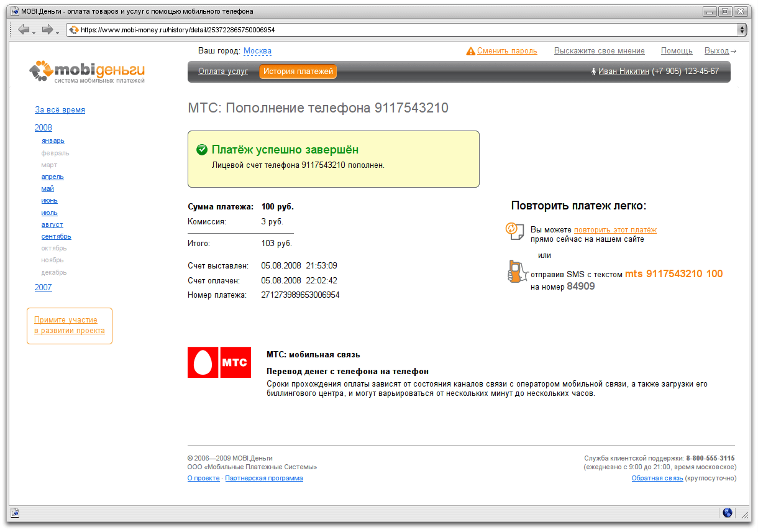Go back with the browser back arrow

[24, 30]
